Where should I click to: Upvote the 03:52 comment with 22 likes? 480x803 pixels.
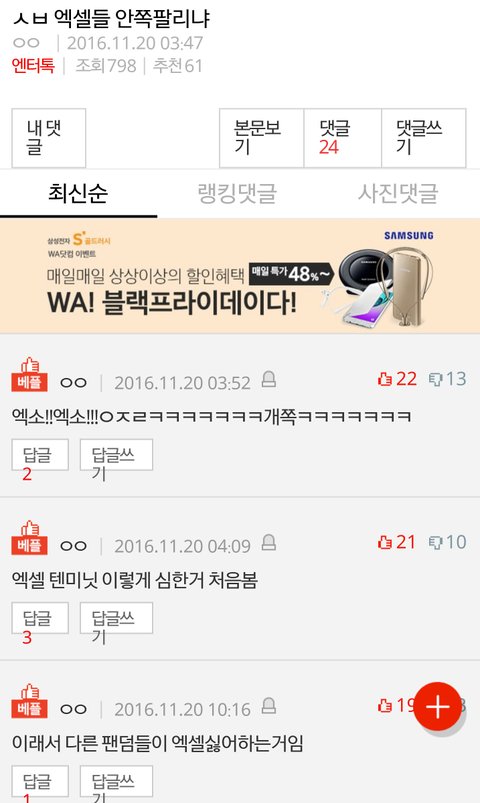tap(397, 379)
